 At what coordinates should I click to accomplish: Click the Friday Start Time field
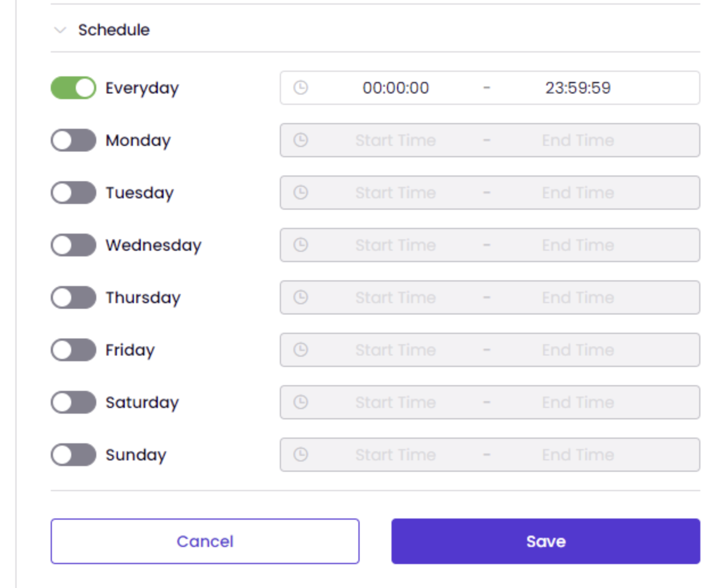(395, 350)
